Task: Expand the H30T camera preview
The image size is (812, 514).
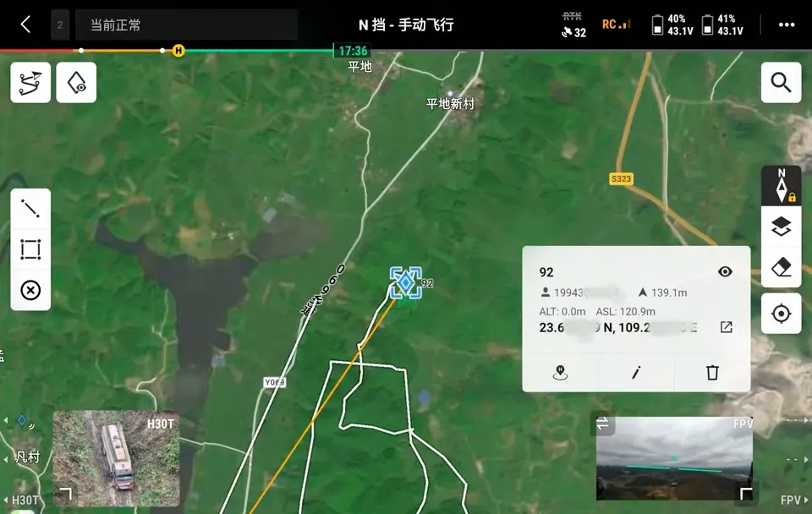Action: [x=65, y=493]
